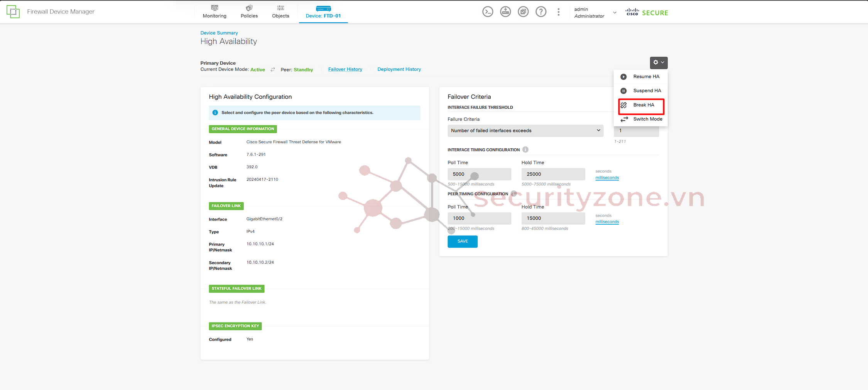
Task: Click the Firewall Device Manager logo
Action: (13, 12)
